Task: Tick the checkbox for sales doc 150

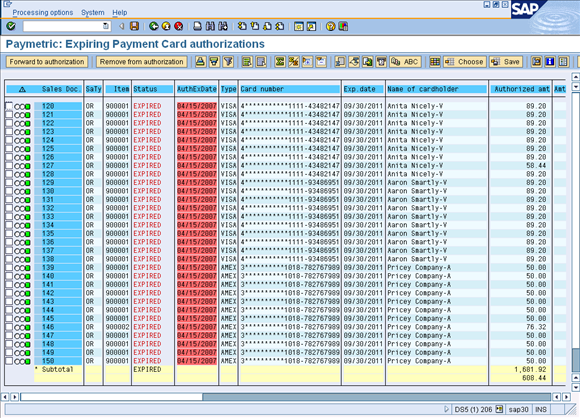Action: coord(9,361)
